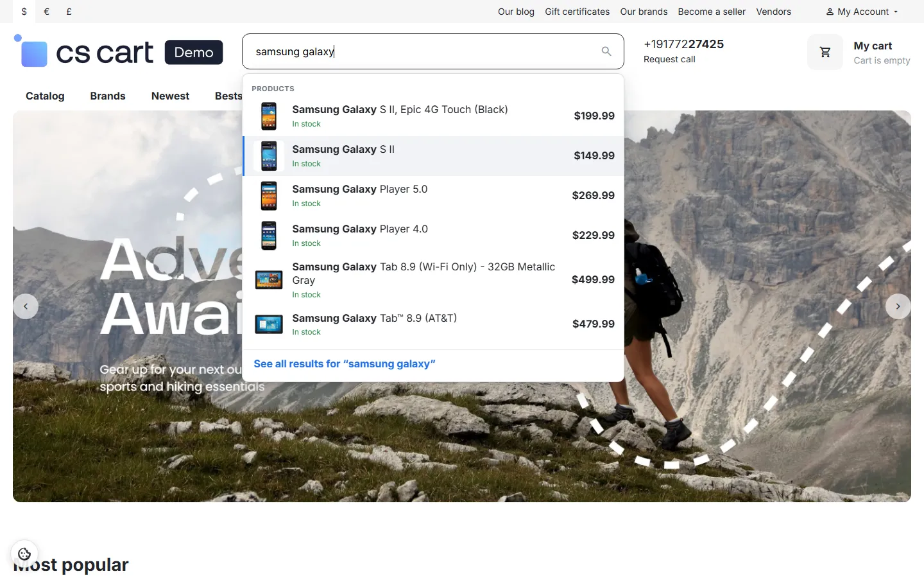Screen dimensions: 924x578
Task: Click Become a seller link
Action: 712,12
